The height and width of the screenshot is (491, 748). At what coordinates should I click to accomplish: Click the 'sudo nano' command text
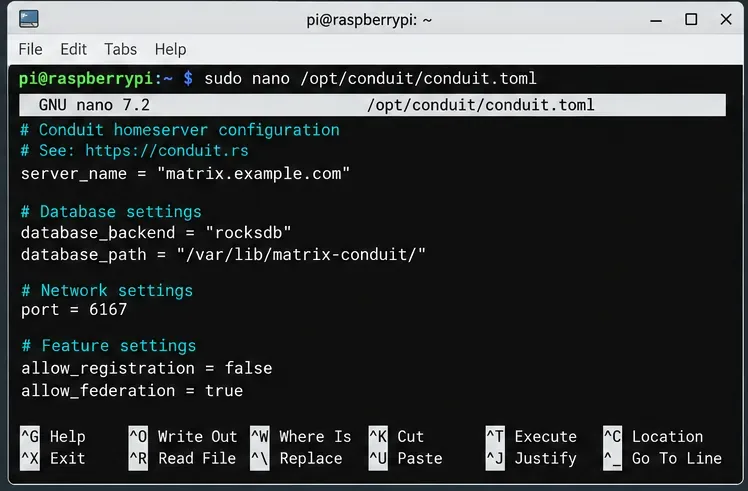coord(247,78)
